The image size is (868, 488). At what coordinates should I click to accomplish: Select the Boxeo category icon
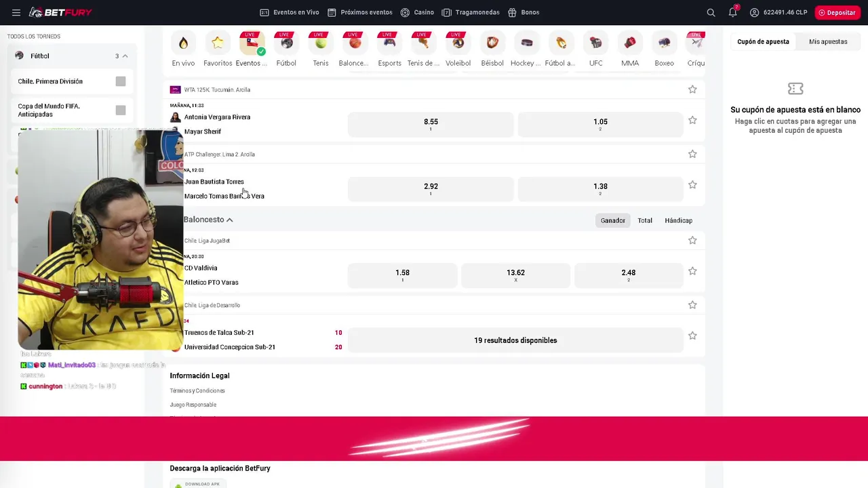pos(665,43)
